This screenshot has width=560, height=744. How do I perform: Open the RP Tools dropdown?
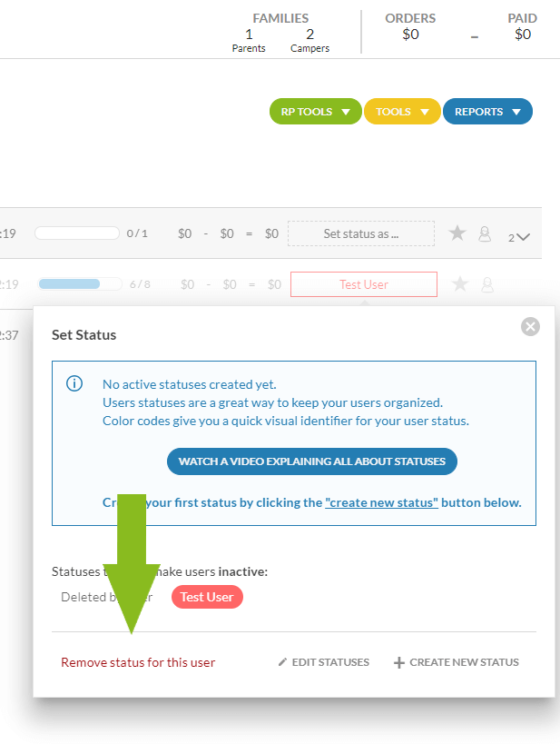[315, 112]
